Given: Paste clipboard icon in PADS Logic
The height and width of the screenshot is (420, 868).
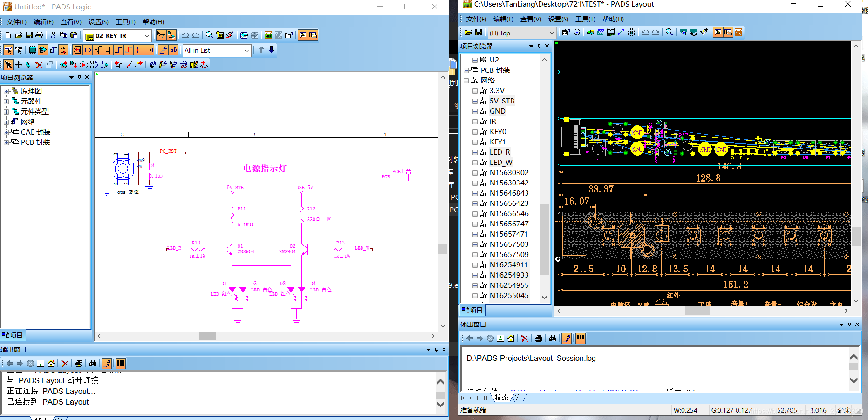Looking at the screenshot, I should 74,35.
